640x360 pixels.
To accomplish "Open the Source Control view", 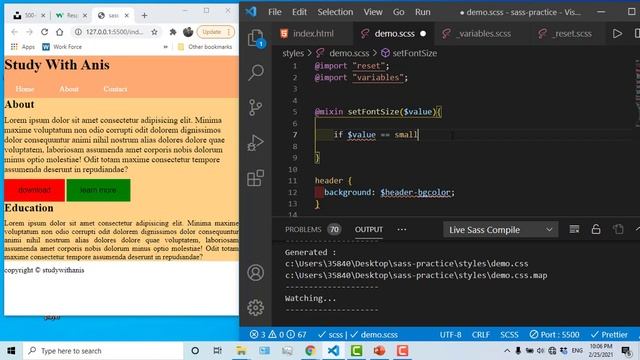I will point(256,108).
